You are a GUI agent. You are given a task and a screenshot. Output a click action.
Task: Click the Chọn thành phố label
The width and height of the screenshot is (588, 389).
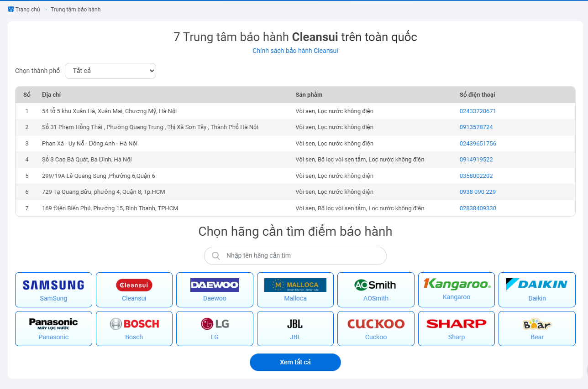tap(37, 71)
